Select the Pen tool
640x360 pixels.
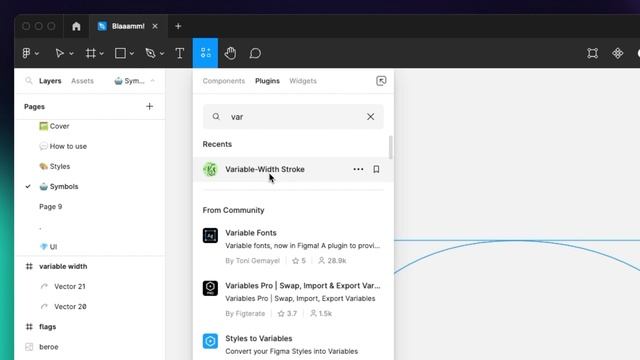point(150,53)
